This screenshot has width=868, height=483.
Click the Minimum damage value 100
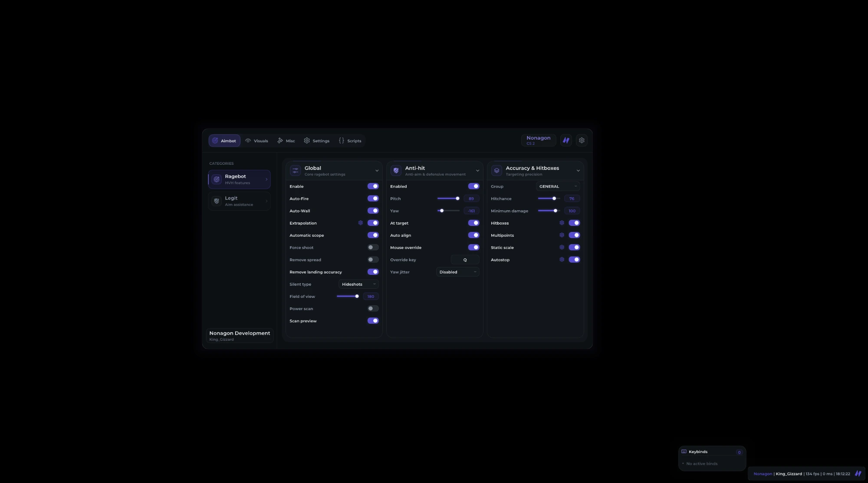coord(572,211)
